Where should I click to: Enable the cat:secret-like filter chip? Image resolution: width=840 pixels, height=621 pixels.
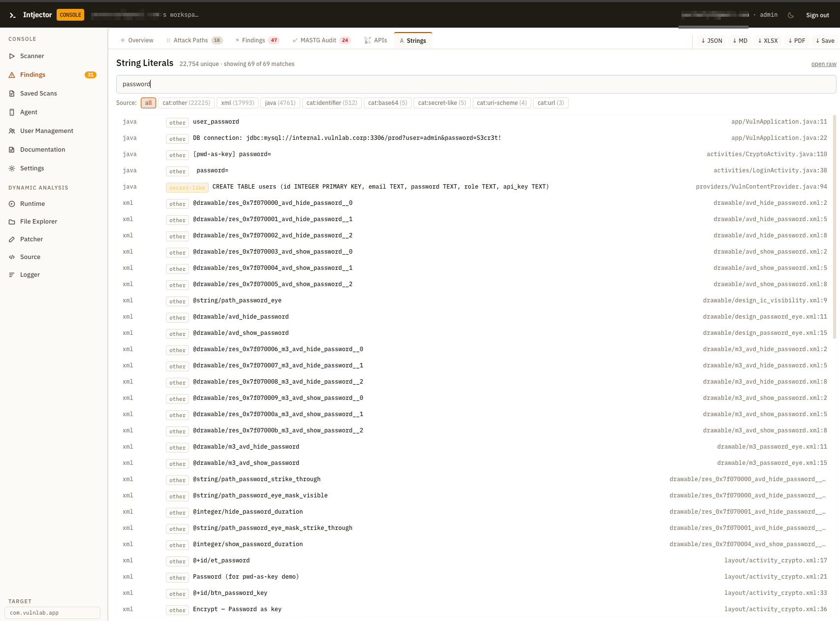[x=442, y=103]
